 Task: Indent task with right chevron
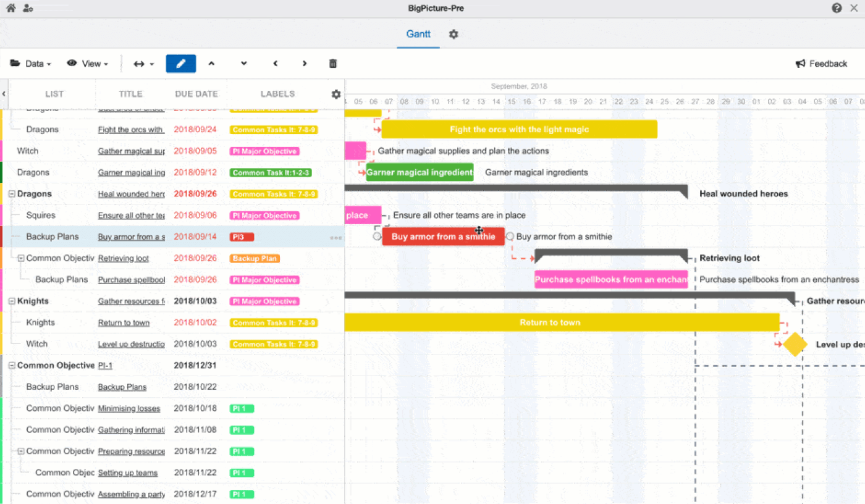click(x=304, y=64)
